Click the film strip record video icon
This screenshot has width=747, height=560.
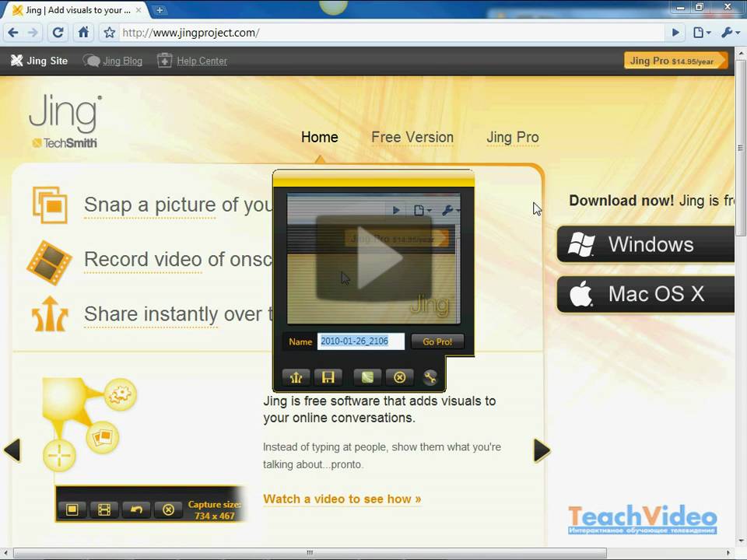click(49, 262)
